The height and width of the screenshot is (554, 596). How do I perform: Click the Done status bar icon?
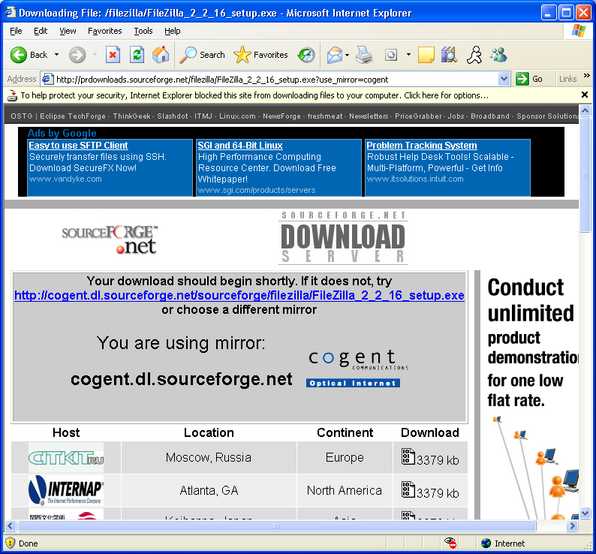[x=10, y=543]
